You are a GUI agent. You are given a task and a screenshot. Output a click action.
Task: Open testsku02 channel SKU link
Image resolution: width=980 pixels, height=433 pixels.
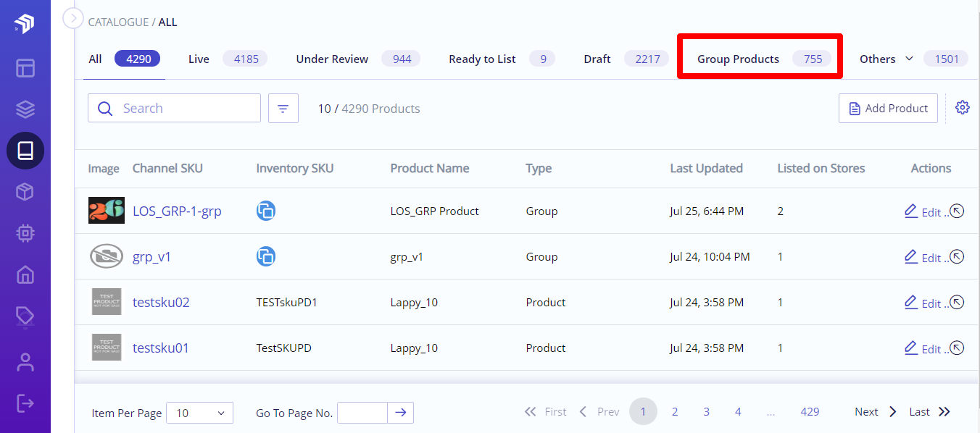(161, 303)
